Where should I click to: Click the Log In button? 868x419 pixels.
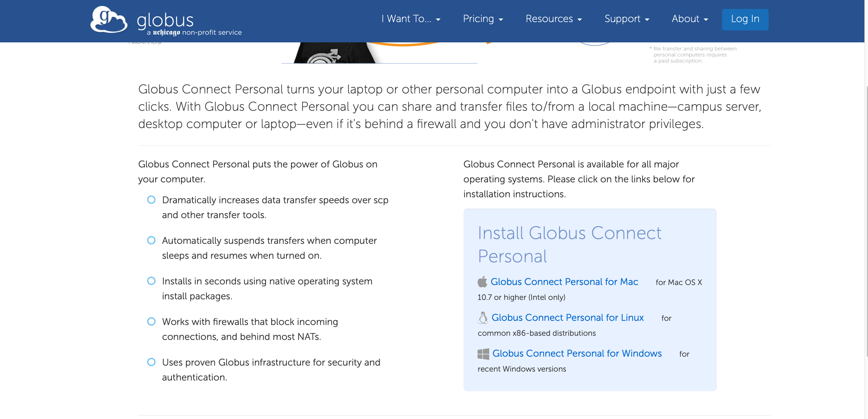click(745, 19)
